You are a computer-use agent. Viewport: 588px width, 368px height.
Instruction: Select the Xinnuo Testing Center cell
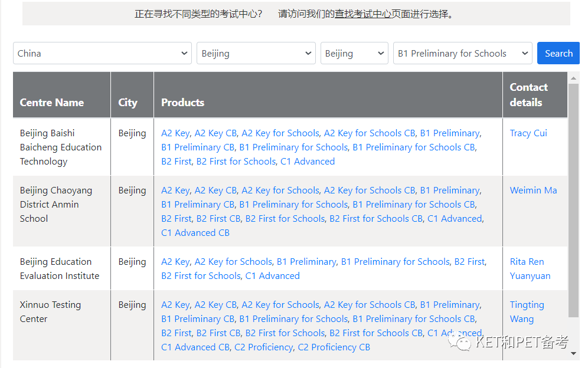click(62, 326)
